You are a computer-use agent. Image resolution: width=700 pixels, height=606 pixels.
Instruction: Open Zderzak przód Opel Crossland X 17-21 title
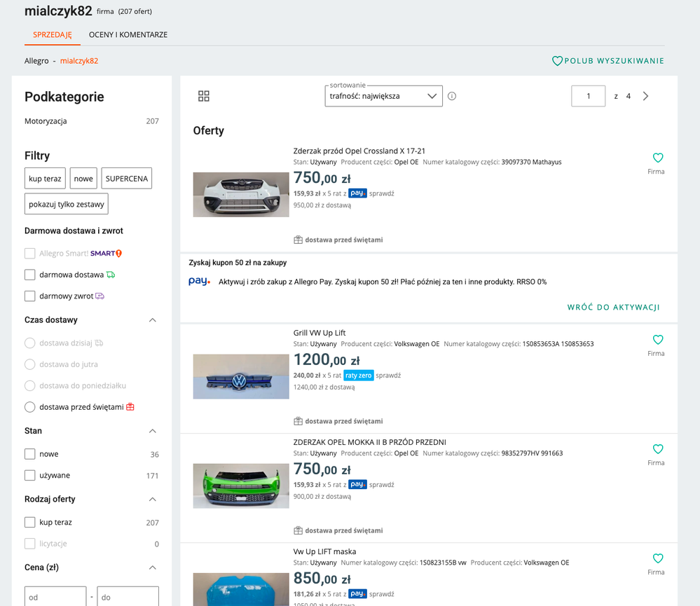tap(359, 151)
